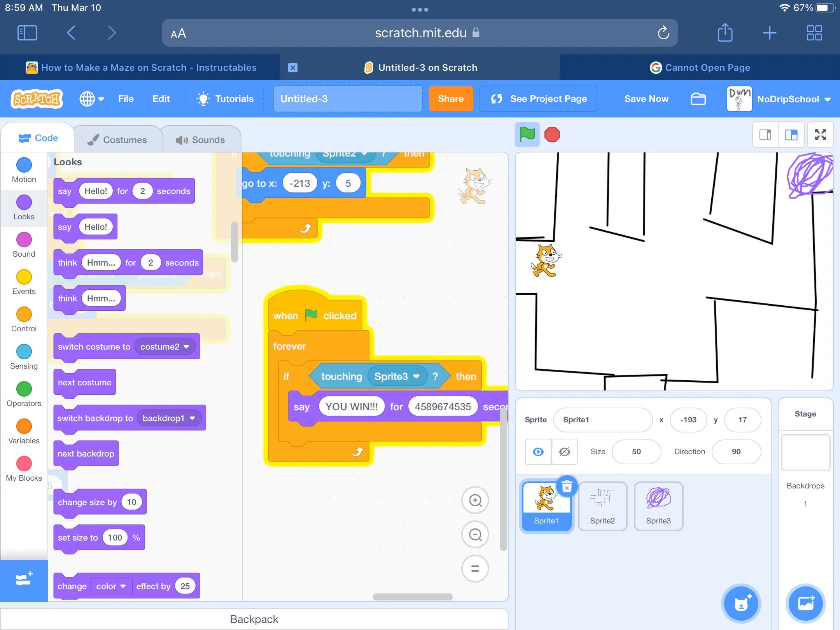This screenshot has height=630, width=840.
Task: Click the sprite Direction field
Action: tap(736, 451)
